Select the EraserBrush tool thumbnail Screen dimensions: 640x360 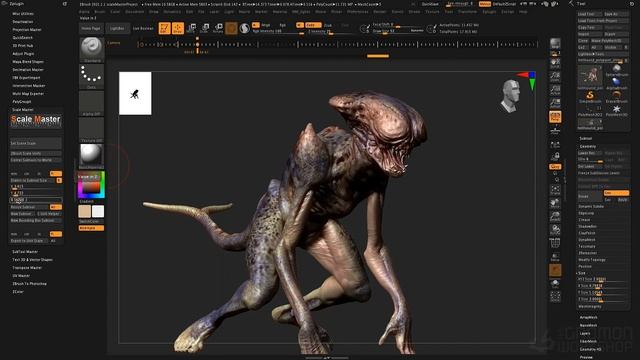(x=616, y=96)
